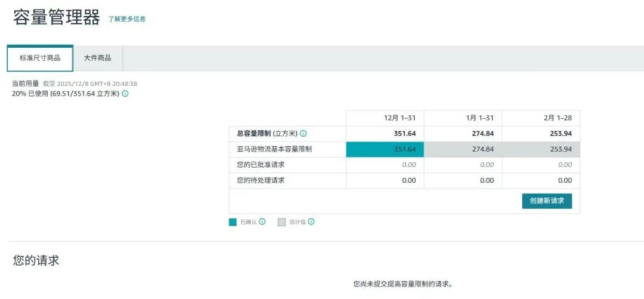
Task: Click the 亚马逊物流基本容量限制 row label
Action: pyautogui.click(x=274, y=149)
